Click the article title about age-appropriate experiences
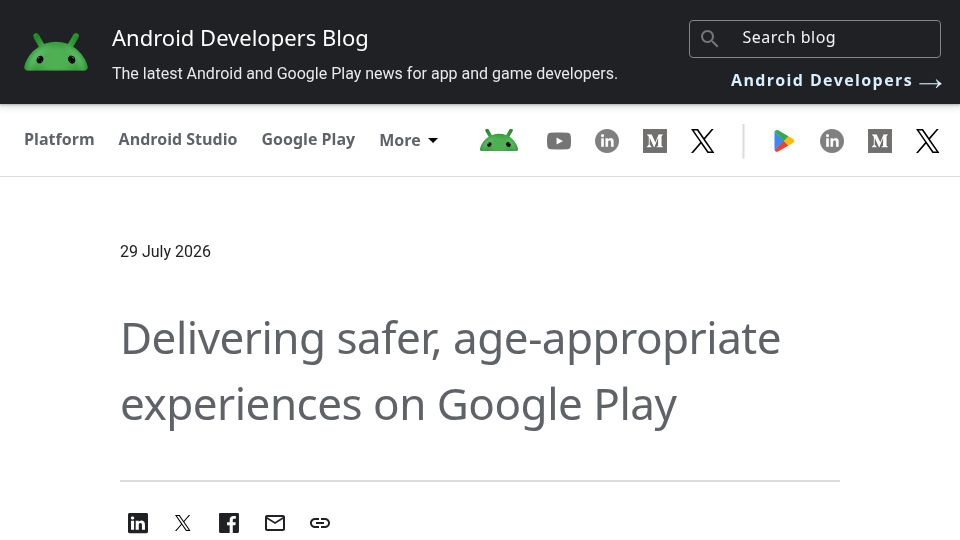 pyautogui.click(x=451, y=372)
